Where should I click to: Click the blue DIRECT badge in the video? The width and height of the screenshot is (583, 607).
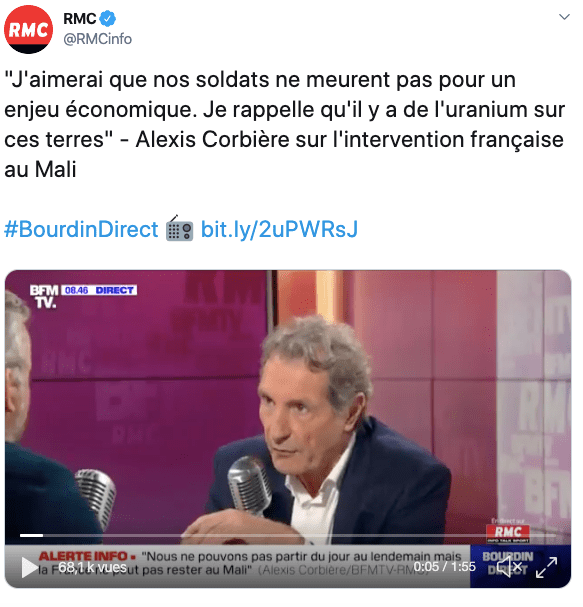coord(114,290)
